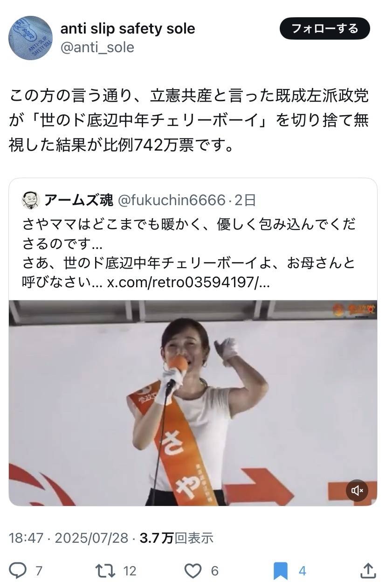Repost this tweet using the retweet icon
The image size is (386, 588).
(104, 570)
